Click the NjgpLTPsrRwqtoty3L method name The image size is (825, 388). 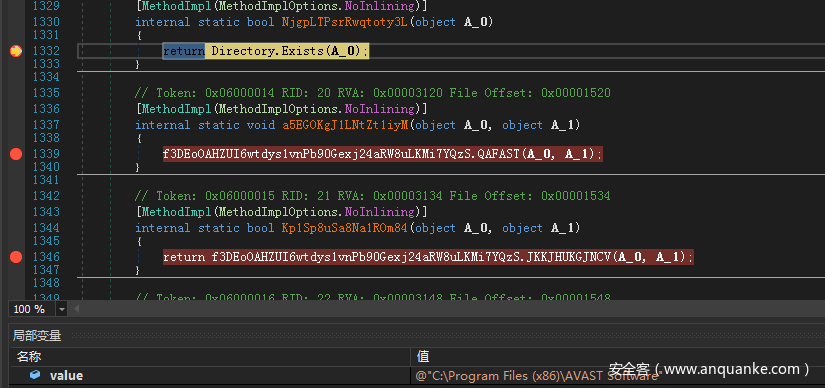345,22
